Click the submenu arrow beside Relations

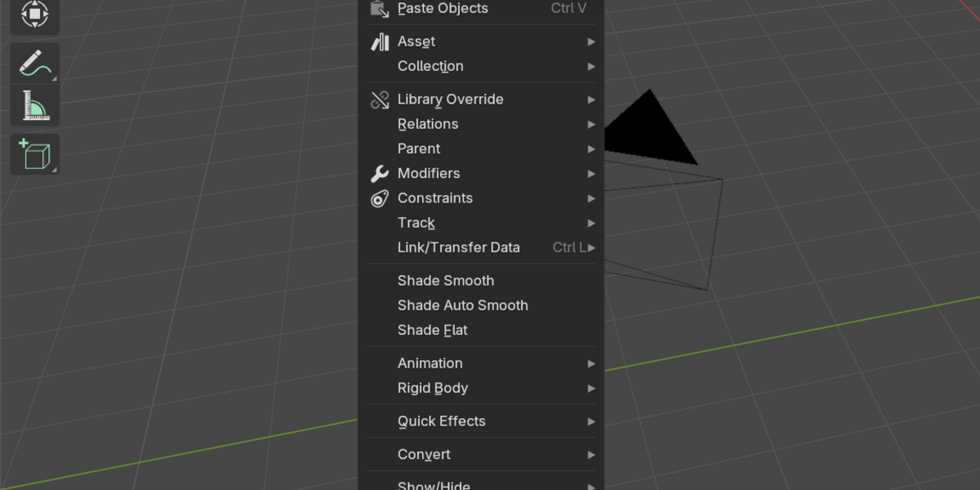[591, 124]
